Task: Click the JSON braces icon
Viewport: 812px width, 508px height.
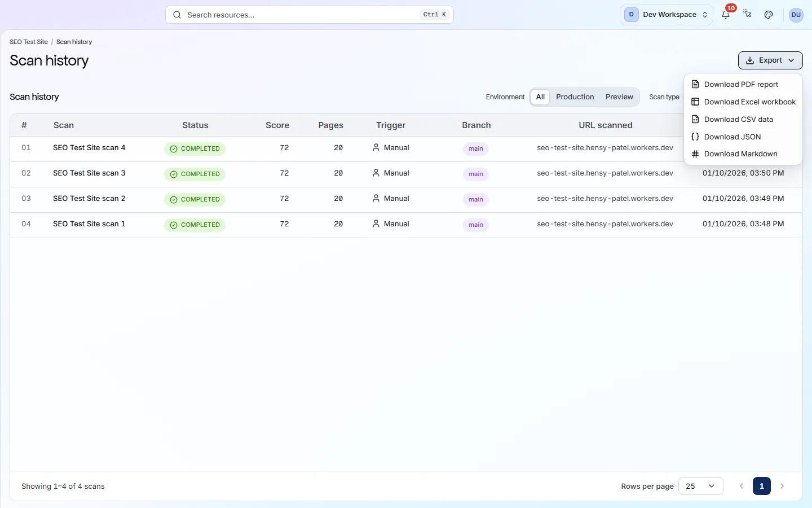Action: [x=695, y=137]
